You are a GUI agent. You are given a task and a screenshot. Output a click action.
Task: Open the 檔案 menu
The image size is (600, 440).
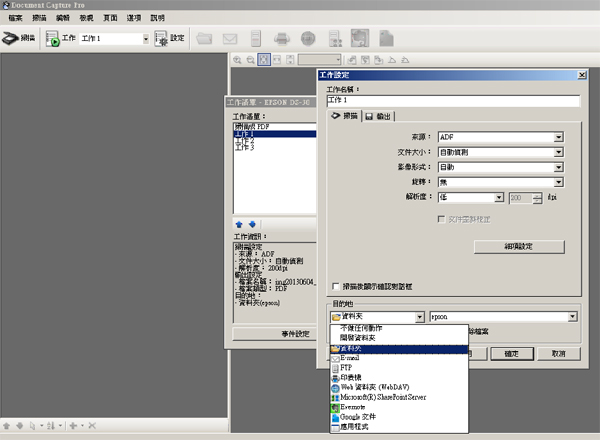coord(15,18)
